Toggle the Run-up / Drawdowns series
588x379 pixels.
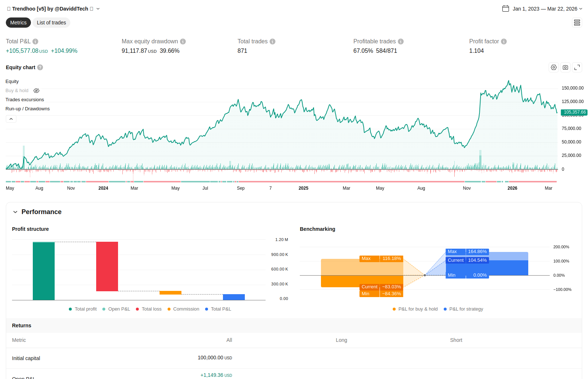[28, 109]
